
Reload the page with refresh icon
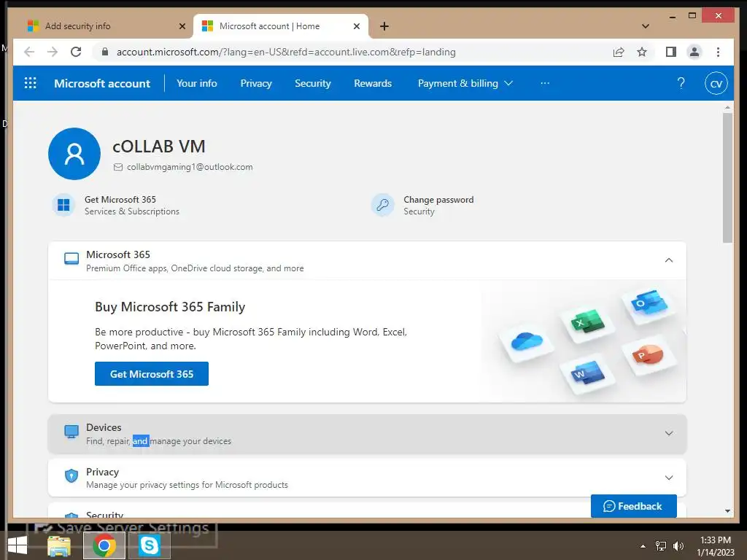click(76, 52)
